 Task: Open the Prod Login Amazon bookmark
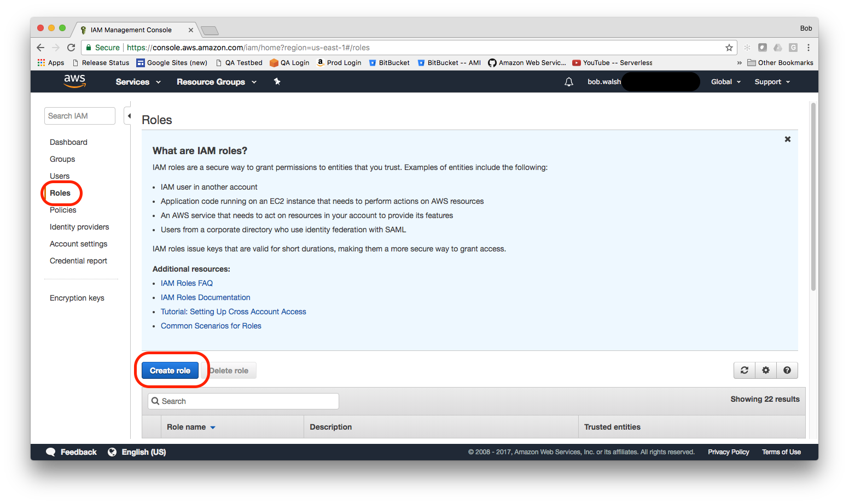click(x=339, y=63)
